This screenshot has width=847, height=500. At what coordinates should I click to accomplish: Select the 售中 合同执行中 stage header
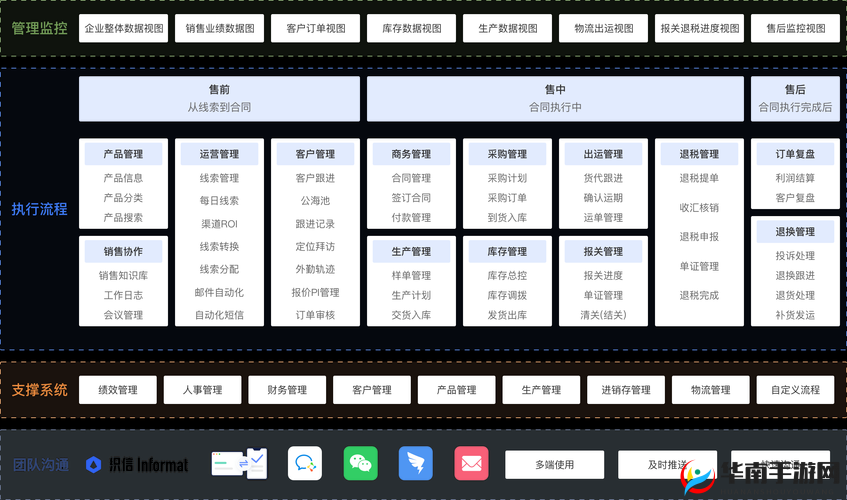click(x=555, y=99)
